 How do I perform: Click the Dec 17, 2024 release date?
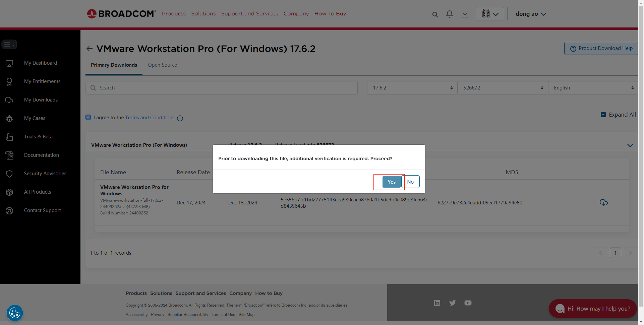click(191, 203)
